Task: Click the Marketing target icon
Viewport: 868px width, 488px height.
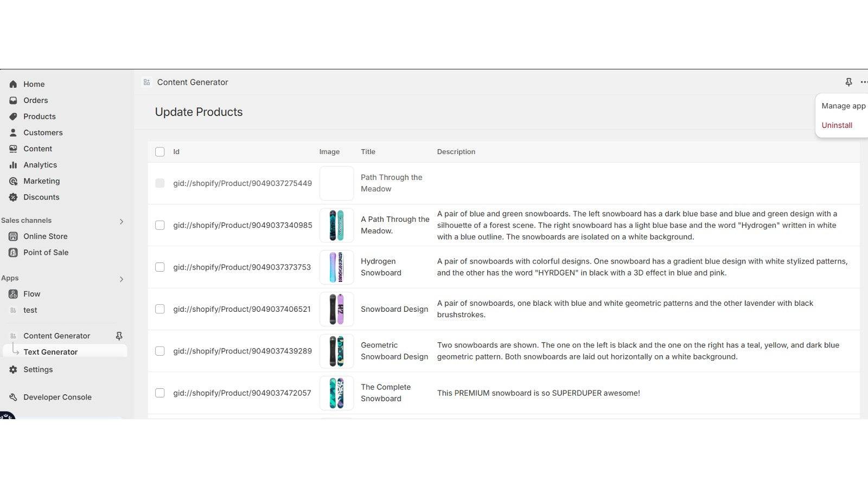Action: (x=13, y=181)
